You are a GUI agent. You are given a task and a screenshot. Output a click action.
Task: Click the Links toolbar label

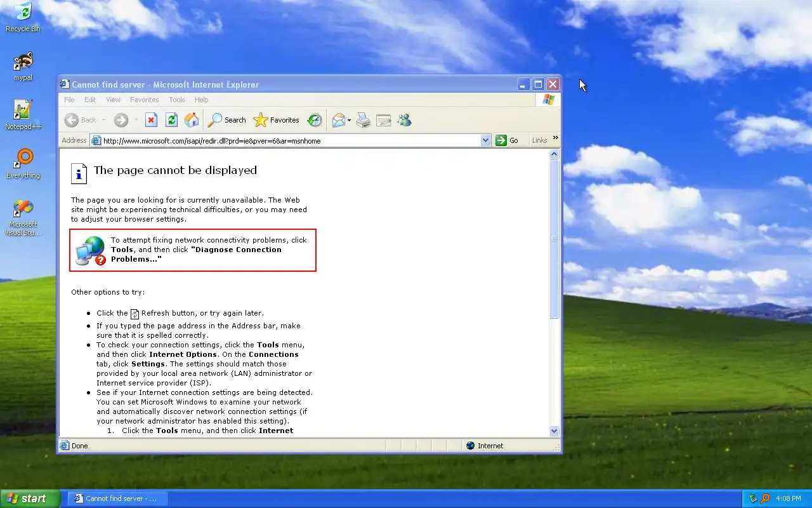[540, 140]
